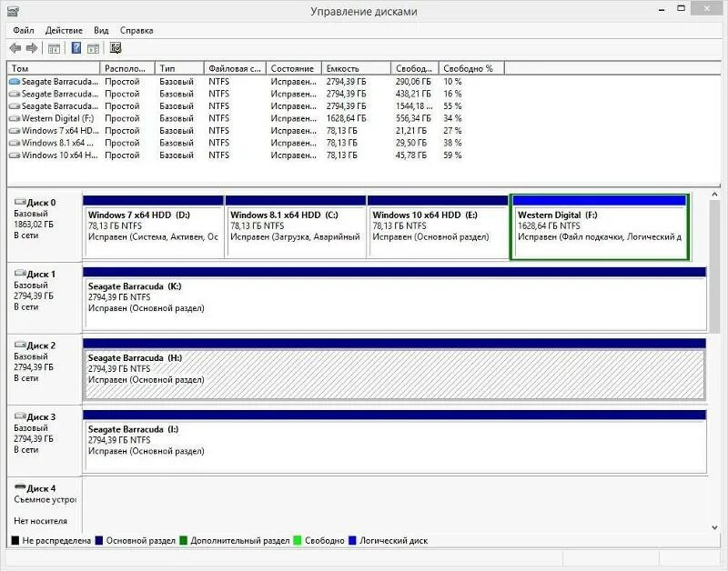
Task: Click drive icon of Seagate row with 10 % free
Action: (15, 82)
